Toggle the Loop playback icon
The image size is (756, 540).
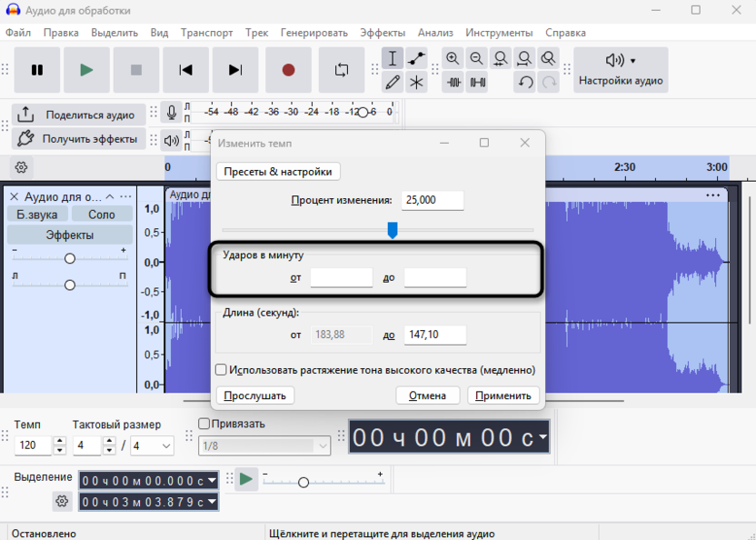342,70
